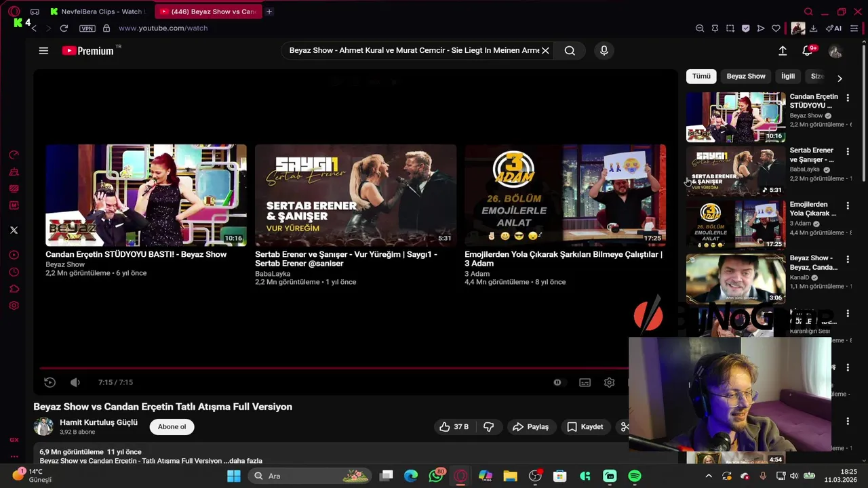Click the "Abone ol" subscribe button
Image resolution: width=868 pixels, height=488 pixels.
click(172, 427)
